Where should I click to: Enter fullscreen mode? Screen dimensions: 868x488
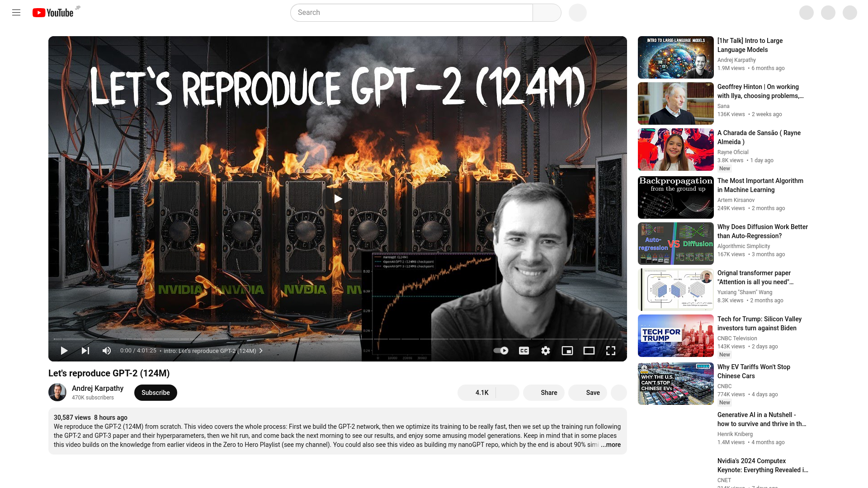click(611, 351)
